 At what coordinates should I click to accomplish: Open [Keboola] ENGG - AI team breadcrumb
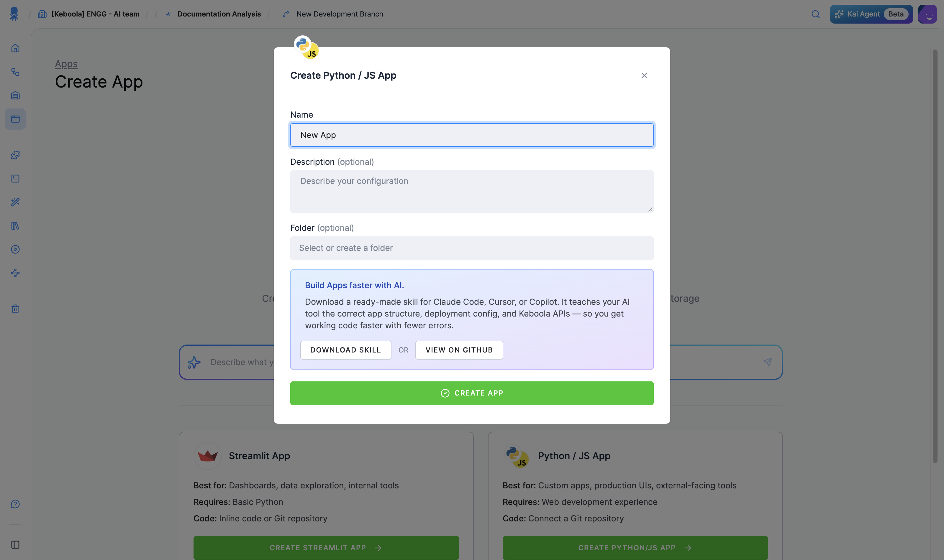click(x=96, y=14)
